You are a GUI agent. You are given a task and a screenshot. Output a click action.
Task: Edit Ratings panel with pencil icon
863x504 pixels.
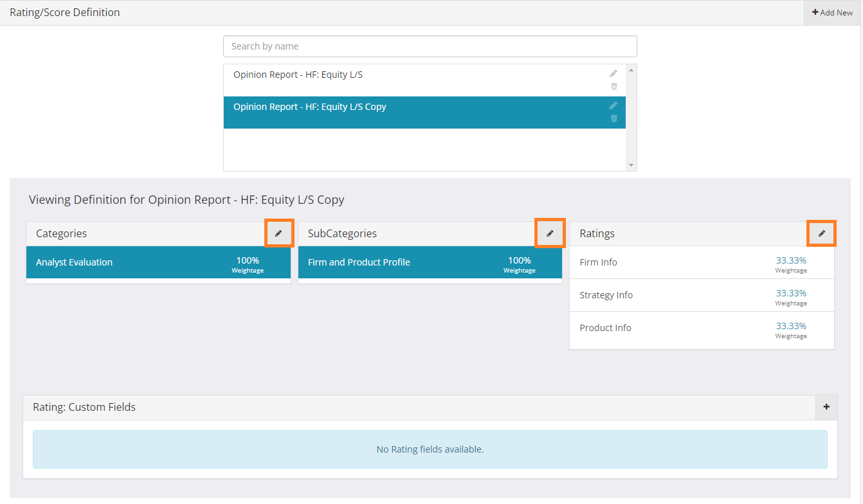822,233
